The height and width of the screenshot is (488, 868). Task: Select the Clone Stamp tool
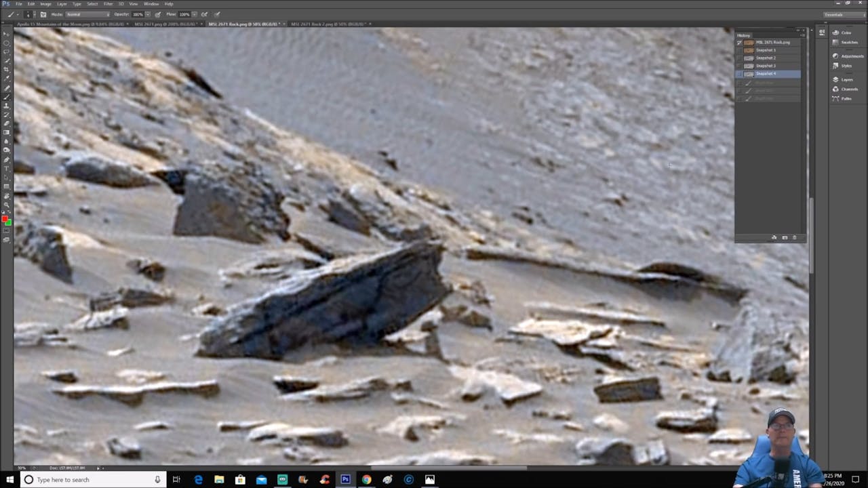7,104
